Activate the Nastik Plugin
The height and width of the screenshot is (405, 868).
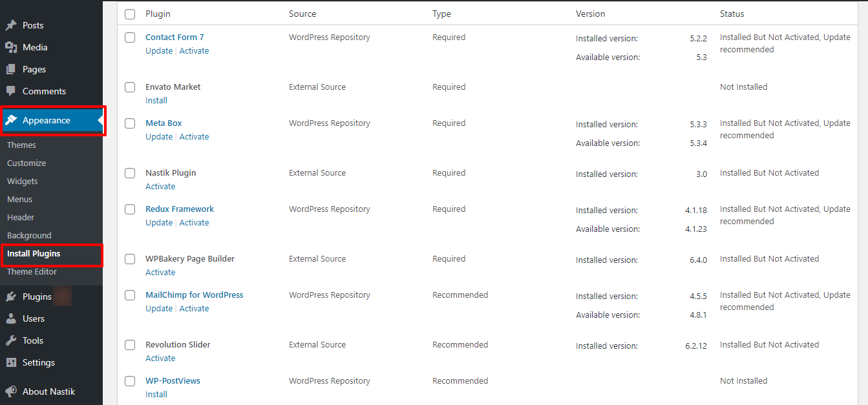pos(160,187)
